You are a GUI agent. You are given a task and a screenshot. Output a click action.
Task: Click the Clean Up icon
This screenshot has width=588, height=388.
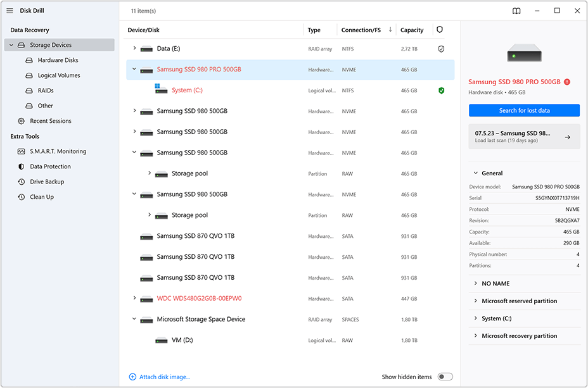coord(22,197)
